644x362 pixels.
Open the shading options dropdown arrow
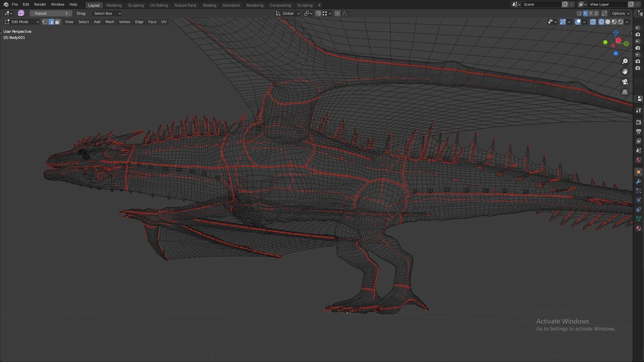pos(627,22)
